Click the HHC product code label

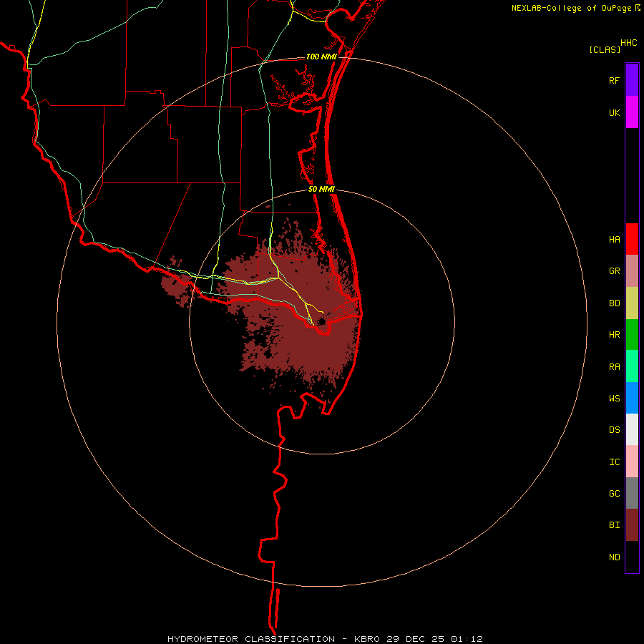pos(628,43)
